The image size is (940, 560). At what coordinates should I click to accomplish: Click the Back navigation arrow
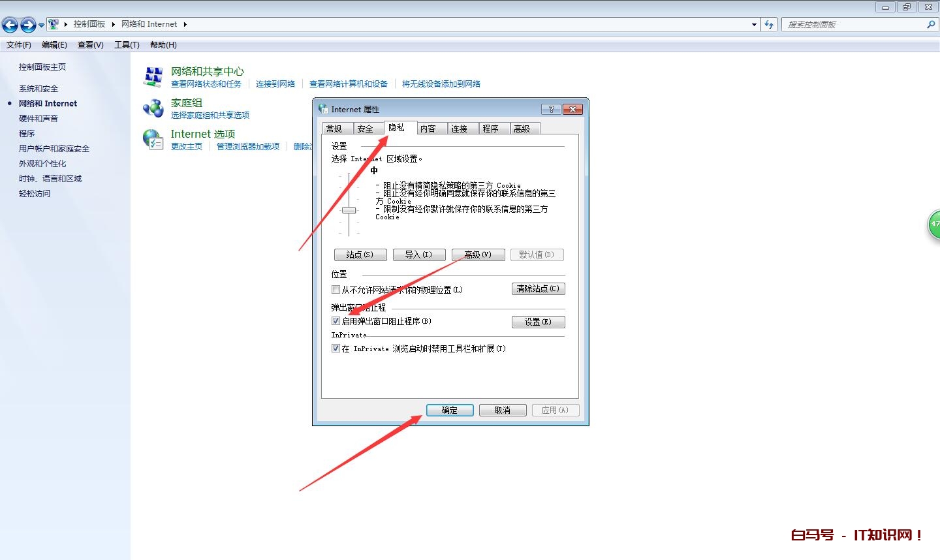click(10, 25)
